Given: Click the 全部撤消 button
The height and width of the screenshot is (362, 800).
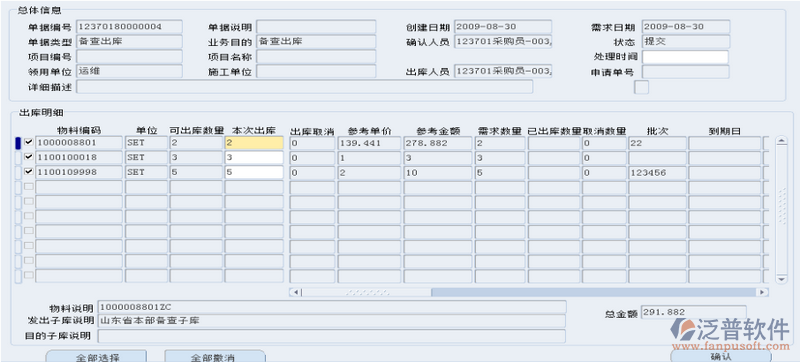Looking at the screenshot, I should coord(215,356).
